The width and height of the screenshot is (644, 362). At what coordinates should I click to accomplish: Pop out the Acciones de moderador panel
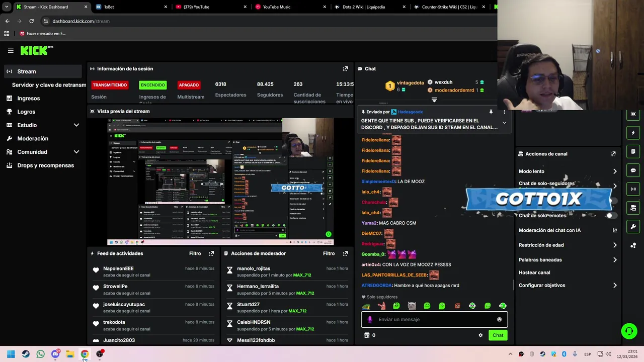pos(345,253)
